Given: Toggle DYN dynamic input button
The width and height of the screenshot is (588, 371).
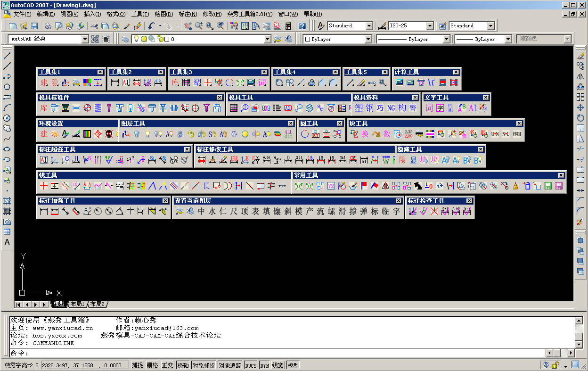Looking at the screenshot, I should click(264, 365).
